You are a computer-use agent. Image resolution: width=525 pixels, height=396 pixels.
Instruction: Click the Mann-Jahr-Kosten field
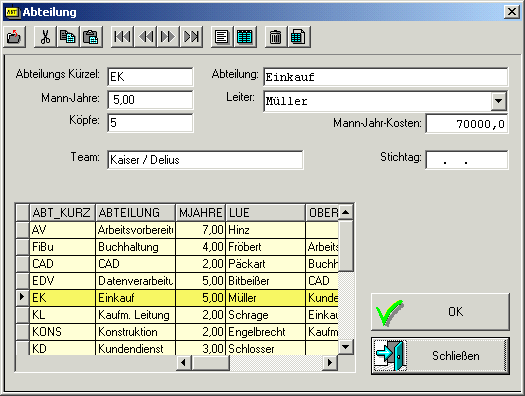[x=467, y=124]
